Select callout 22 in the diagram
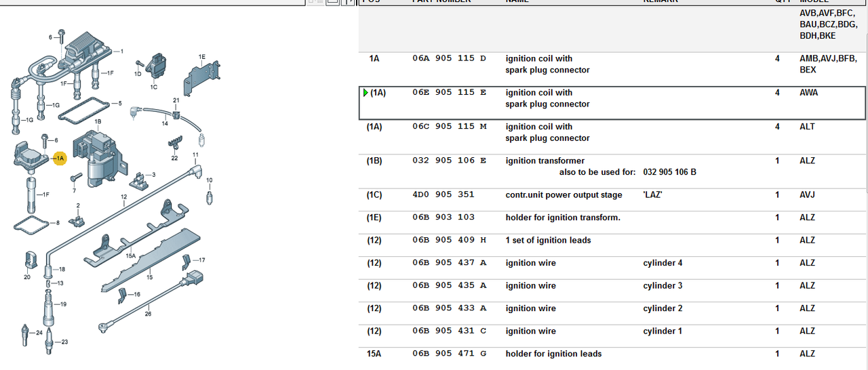868x370 pixels. (x=174, y=158)
